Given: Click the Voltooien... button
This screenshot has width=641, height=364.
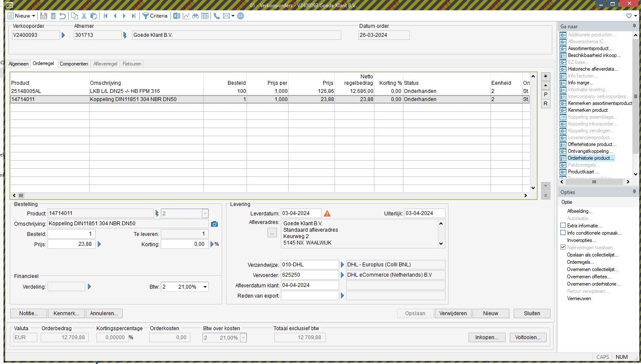Looking at the screenshot, I should tap(528, 337).
